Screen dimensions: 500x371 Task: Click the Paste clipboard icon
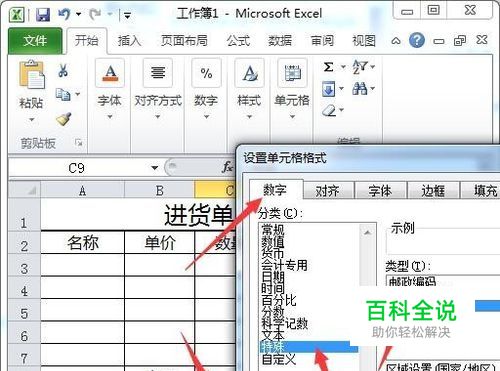click(x=32, y=75)
